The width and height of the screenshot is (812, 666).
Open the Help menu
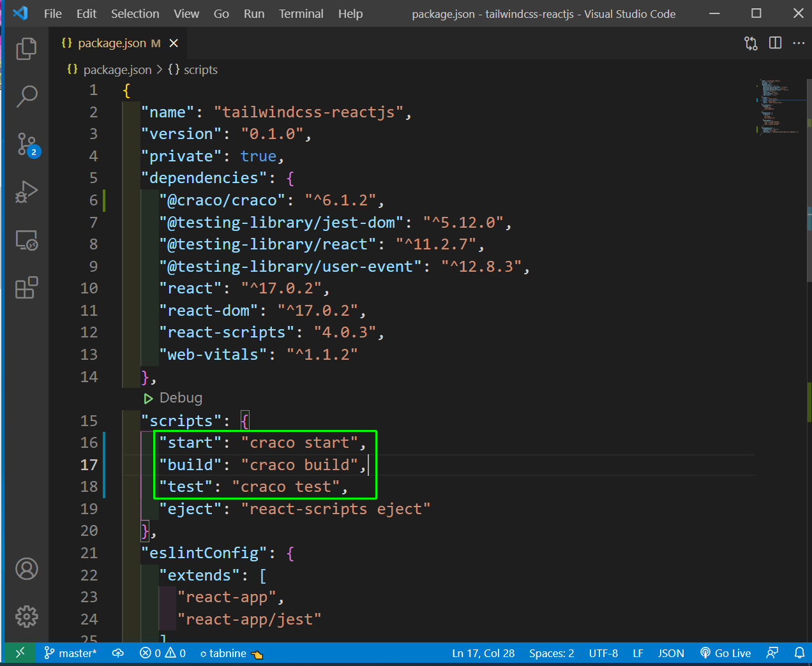pyautogui.click(x=350, y=14)
